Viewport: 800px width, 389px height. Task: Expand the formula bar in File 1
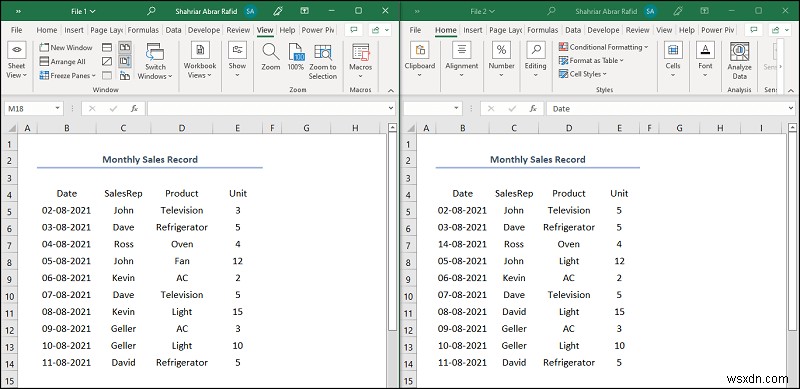[x=391, y=108]
